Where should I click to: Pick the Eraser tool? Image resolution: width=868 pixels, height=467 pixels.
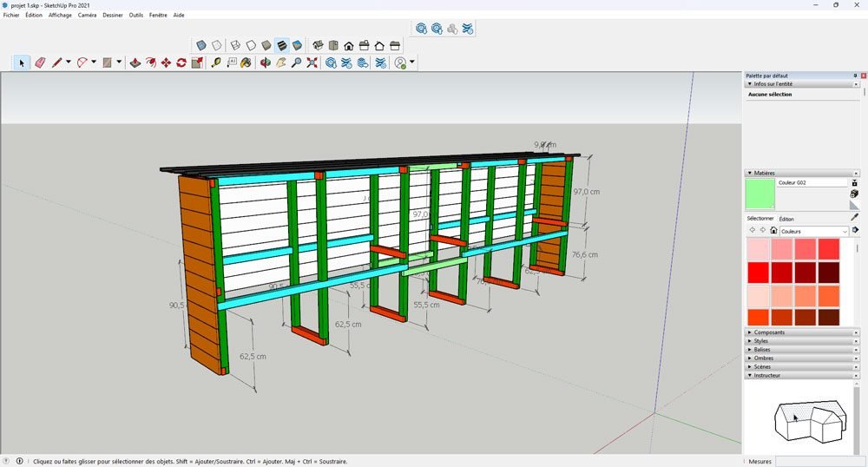point(40,62)
